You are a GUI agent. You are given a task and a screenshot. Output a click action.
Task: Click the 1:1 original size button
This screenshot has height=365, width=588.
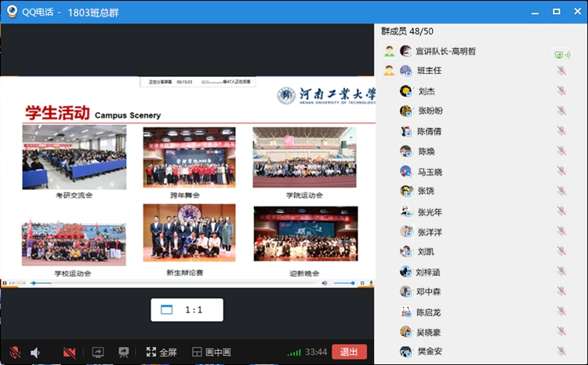point(187,310)
